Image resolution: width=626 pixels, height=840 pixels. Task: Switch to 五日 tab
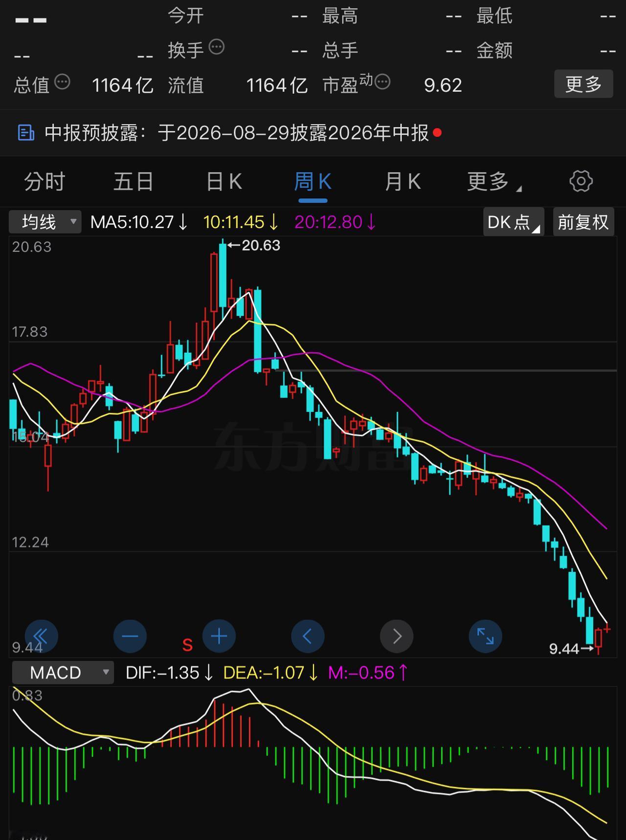134,182
